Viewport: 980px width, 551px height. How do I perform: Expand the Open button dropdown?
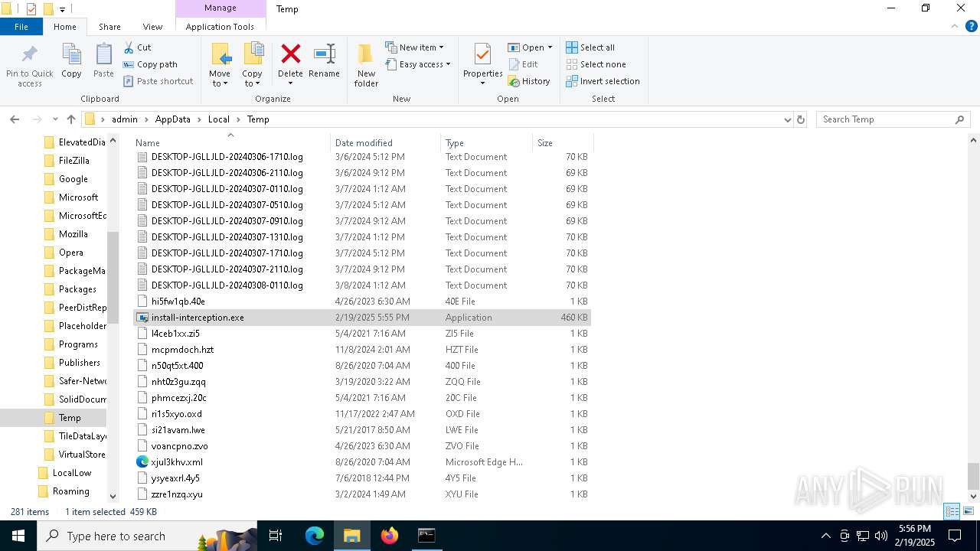(550, 47)
